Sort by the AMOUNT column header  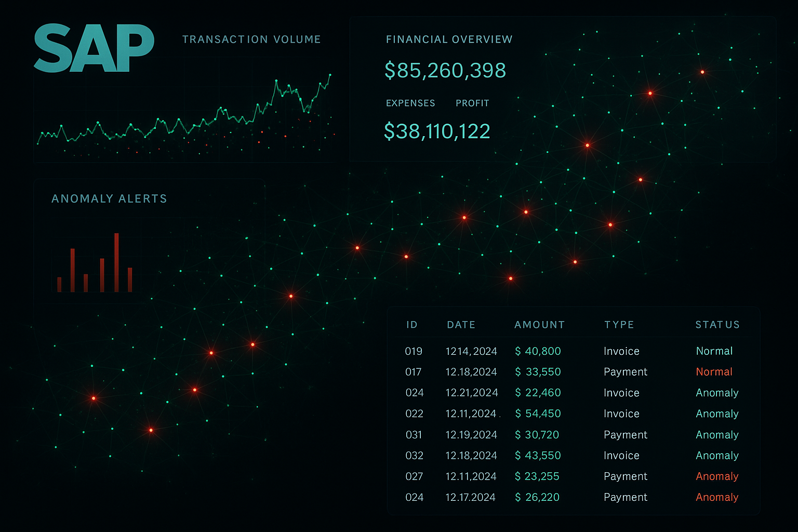point(539,325)
